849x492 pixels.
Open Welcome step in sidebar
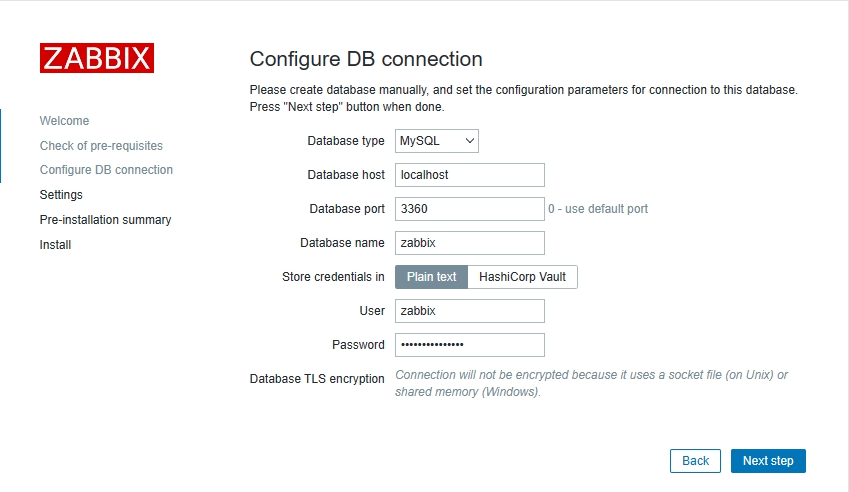[64, 121]
